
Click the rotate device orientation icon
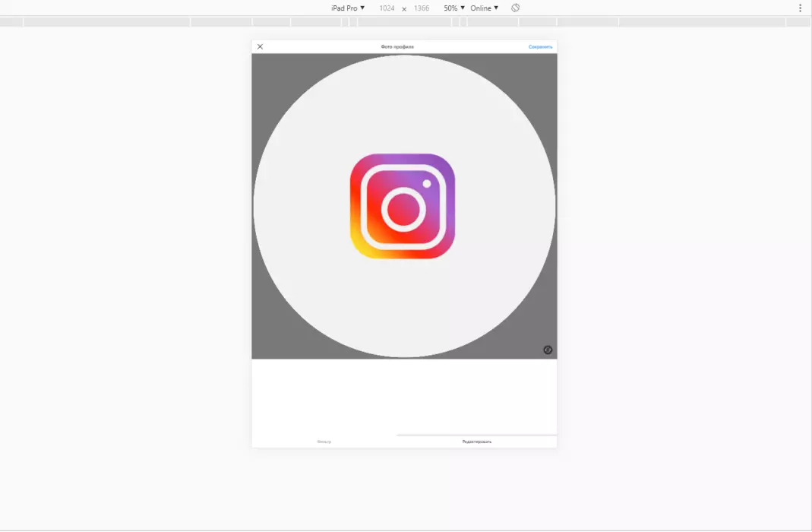point(515,8)
